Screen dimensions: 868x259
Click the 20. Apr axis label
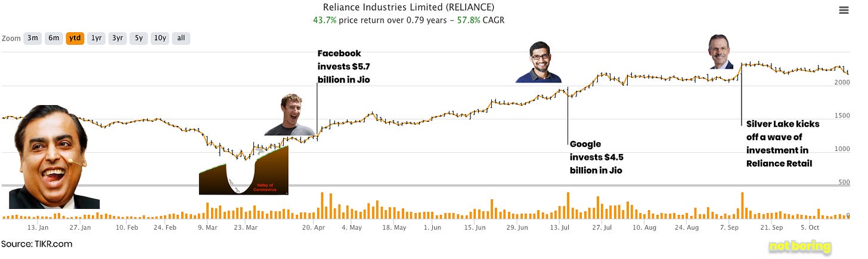click(x=313, y=227)
